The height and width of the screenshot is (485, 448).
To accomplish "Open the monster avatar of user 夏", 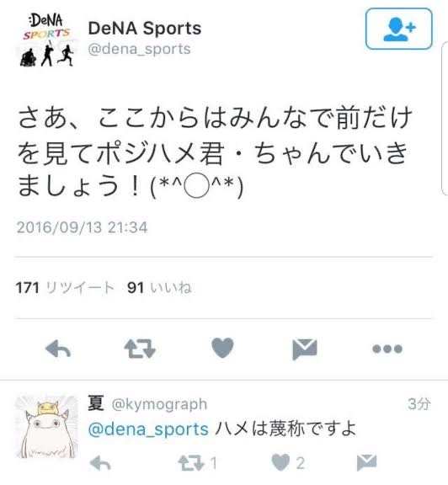I will coord(46,427).
